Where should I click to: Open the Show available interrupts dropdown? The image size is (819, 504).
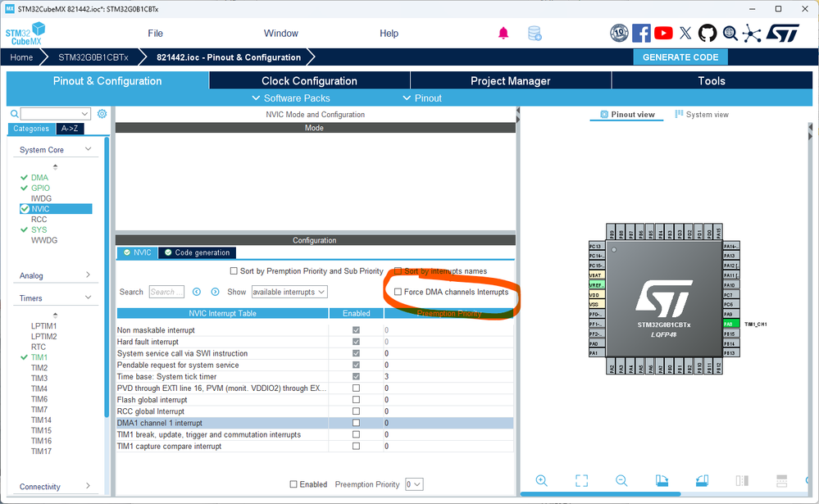(x=289, y=292)
